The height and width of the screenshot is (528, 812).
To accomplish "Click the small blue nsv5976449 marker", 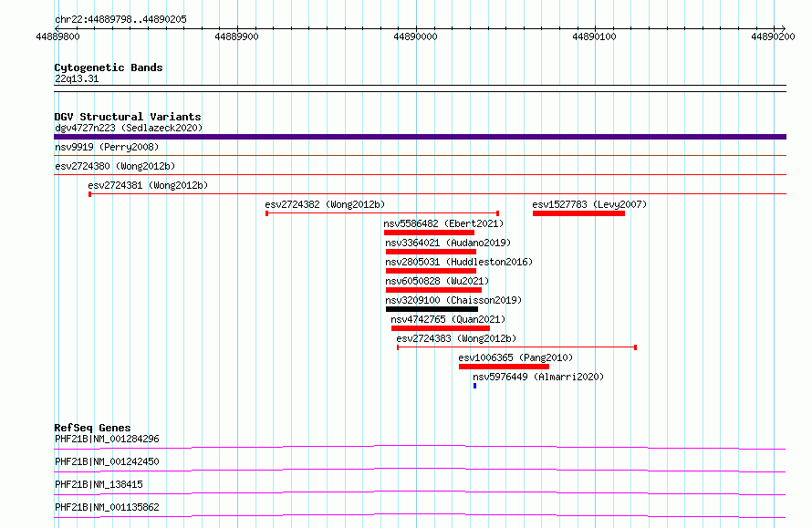I will [x=474, y=386].
